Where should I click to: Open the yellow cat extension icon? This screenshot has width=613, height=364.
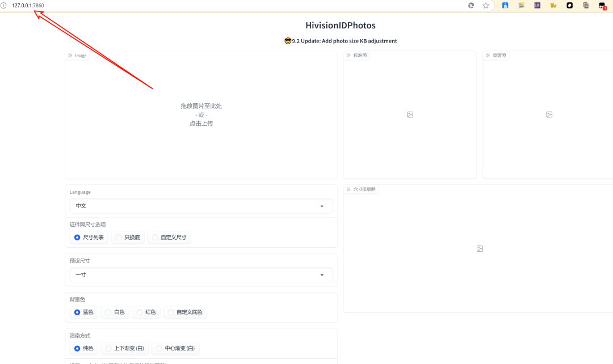(553, 6)
